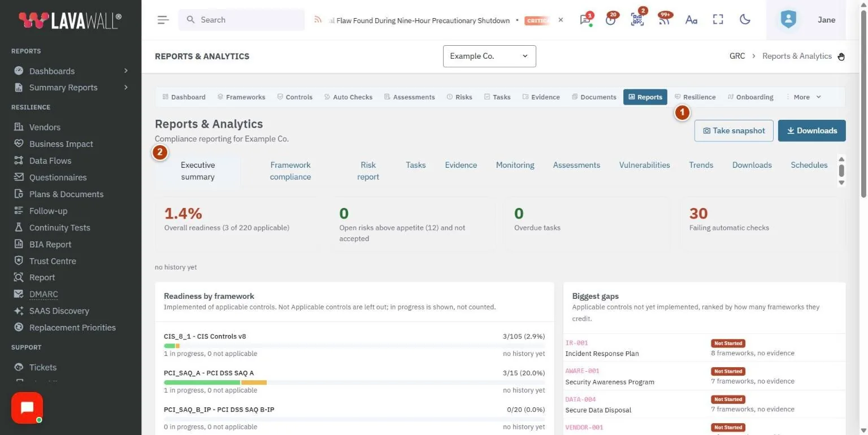Open the Assessments tab in top nav
Image resolution: width=868 pixels, height=435 pixels.
coord(410,97)
